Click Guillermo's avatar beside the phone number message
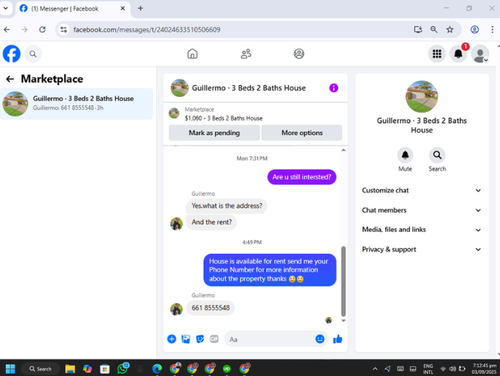Image resolution: width=500 pixels, height=376 pixels. [x=176, y=309]
